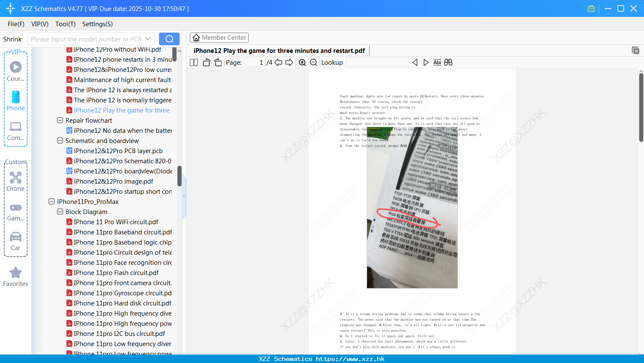Open iPhone12&12Pro PCB layer.pcb
This screenshot has width=644, height=363.
(x=114, y=151)
